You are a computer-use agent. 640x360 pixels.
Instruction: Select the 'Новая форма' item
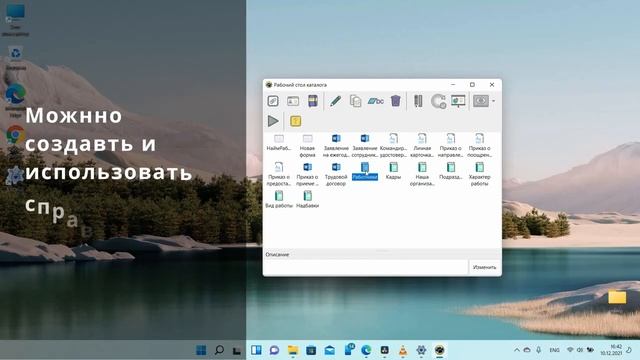point(307,146)
